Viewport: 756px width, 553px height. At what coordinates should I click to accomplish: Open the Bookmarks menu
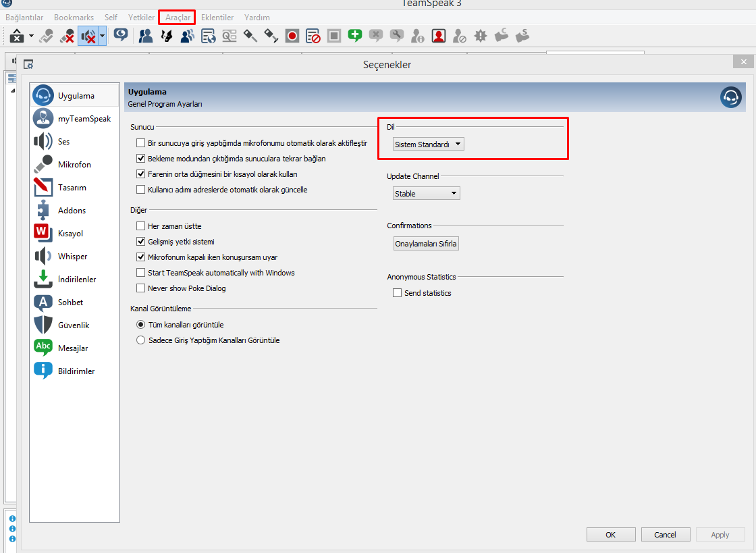[x=74, y=18]
